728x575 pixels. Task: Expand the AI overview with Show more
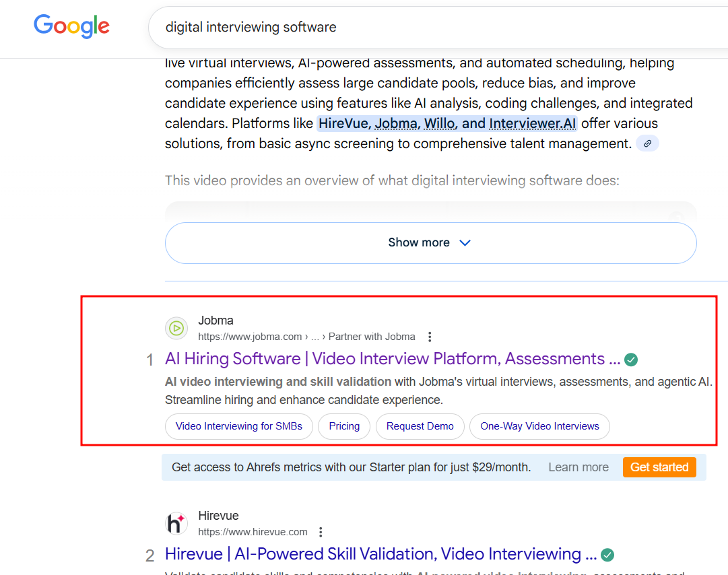pyautogui.click(x=430, y=242)
